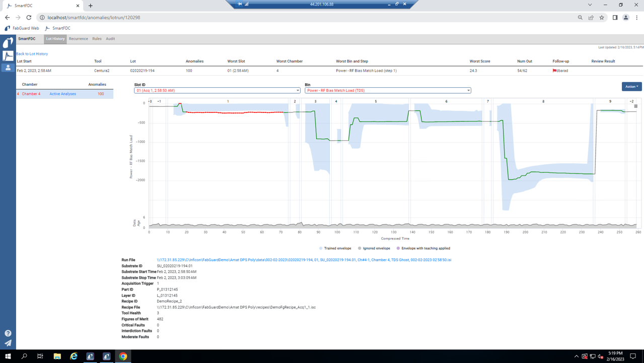Open the user profile icon in sidebar
Image resolution: width=644 pixels, height=363 pixels.
tap(8, 68)
